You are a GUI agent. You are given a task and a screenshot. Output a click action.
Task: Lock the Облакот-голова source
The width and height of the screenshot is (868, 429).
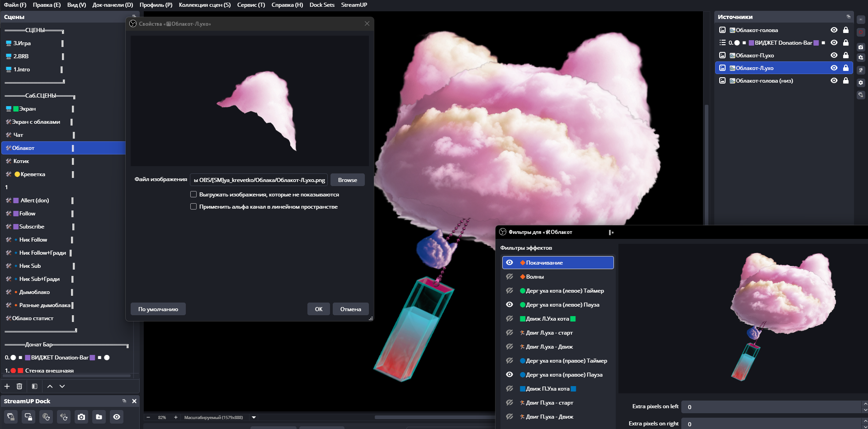pos(846,30)
